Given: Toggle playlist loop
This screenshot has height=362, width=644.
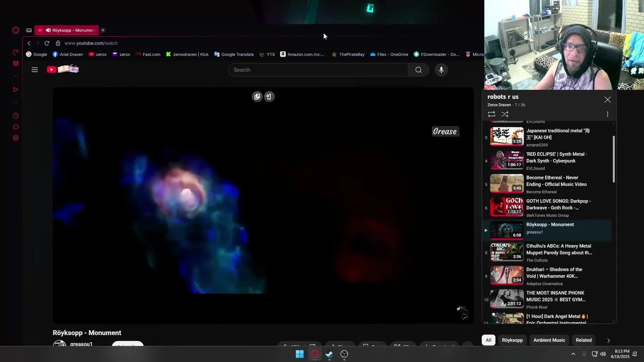Looking at the screenshot, I should coord(492,114).
